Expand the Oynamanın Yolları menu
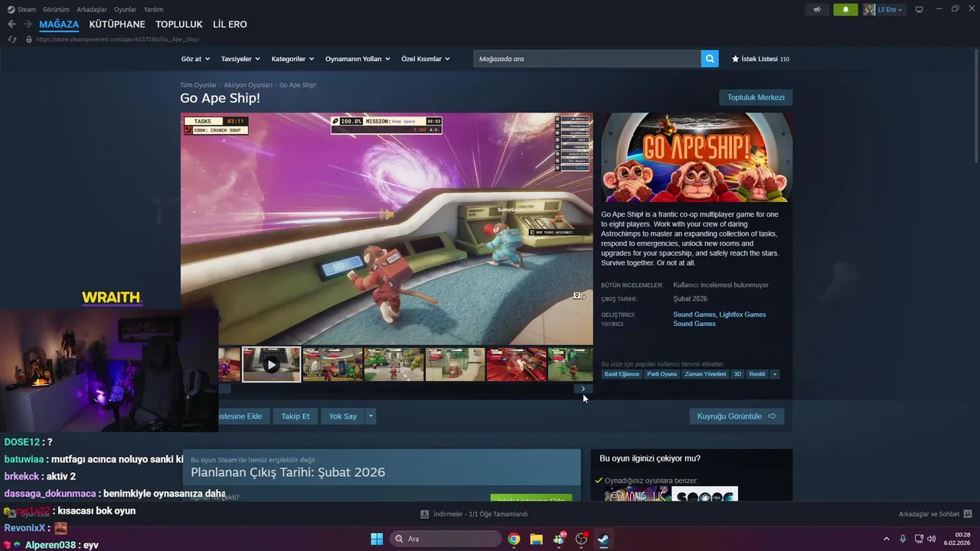The height and width of the screenshot is (551, 980). [358, 59]
